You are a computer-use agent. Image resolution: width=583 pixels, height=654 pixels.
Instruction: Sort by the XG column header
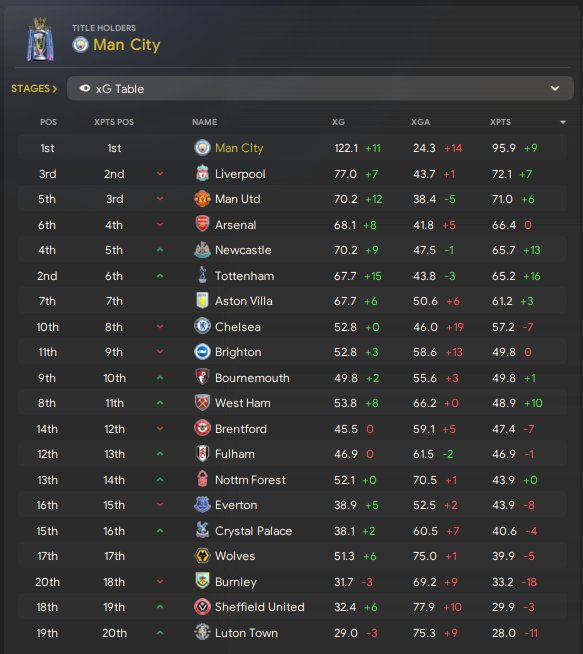click(x=338, y=122)
